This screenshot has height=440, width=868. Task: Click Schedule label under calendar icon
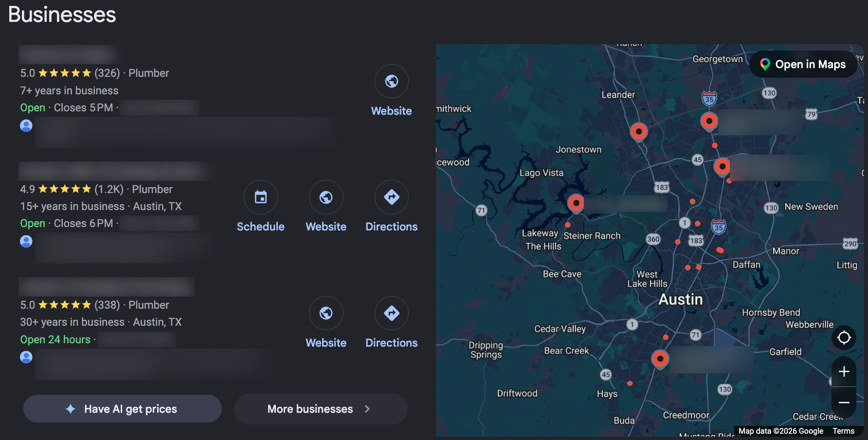point(261,227)
